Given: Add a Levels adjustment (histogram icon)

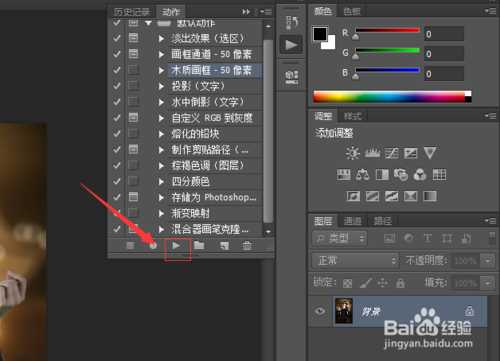Looking at the screenshot, I should click(372, 153).
